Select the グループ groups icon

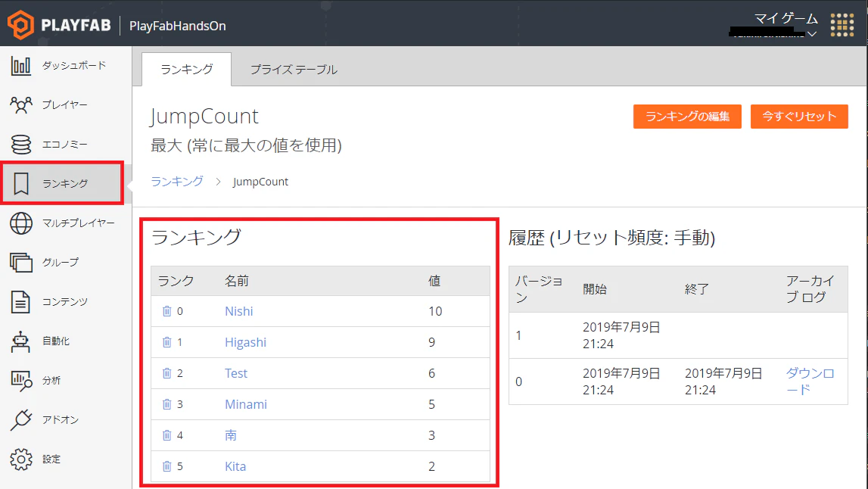[x=21, y=262]
